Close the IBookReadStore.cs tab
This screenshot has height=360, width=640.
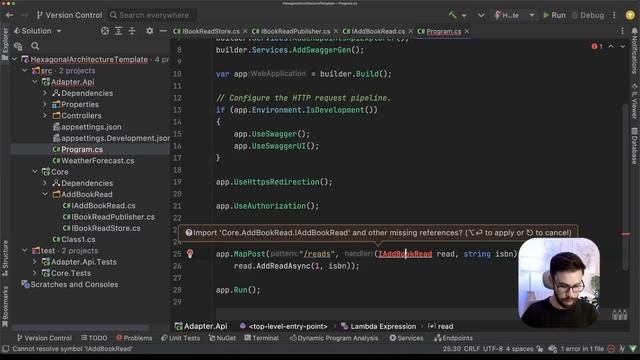point(245,31)
